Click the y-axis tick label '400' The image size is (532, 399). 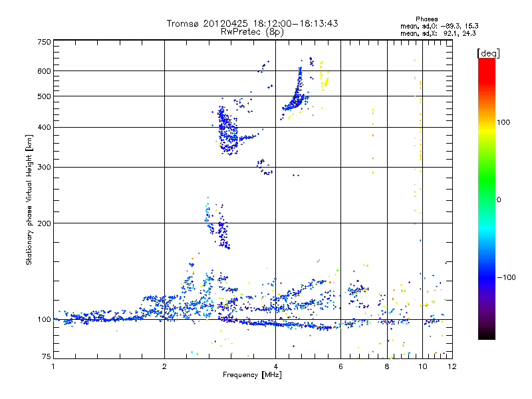[x=44, y=127]
